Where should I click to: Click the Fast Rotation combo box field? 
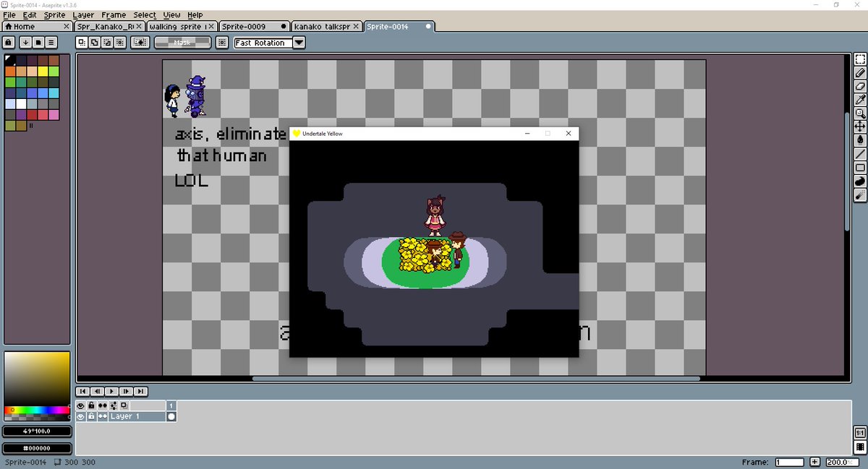[263, 43]
